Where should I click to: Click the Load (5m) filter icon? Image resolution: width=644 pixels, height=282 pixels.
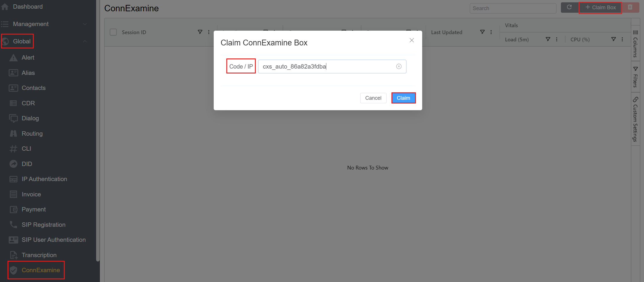pos(548,39)
